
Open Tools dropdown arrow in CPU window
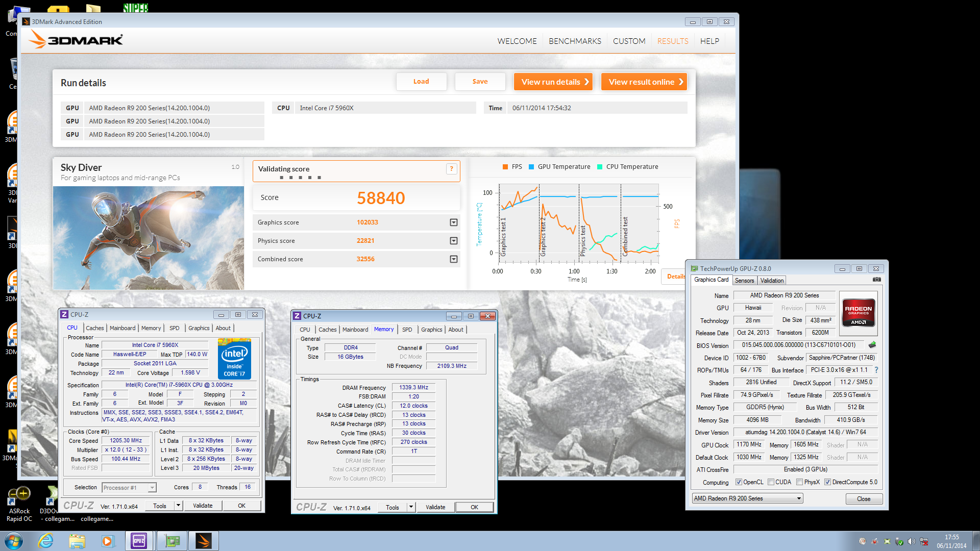point(178,506)
